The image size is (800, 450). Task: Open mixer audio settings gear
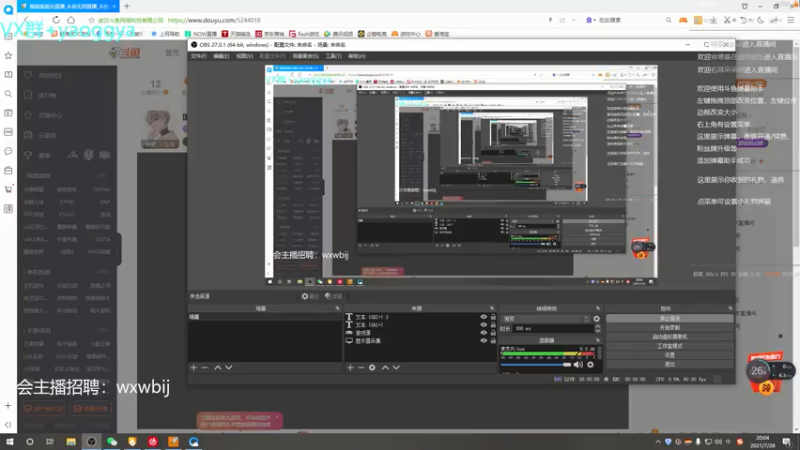pos(590,364)
